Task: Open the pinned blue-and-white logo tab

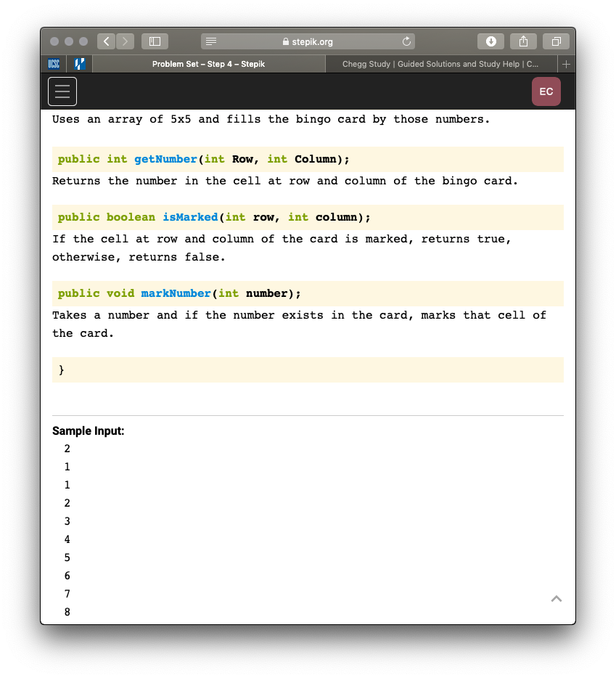Action: [80, 64]
